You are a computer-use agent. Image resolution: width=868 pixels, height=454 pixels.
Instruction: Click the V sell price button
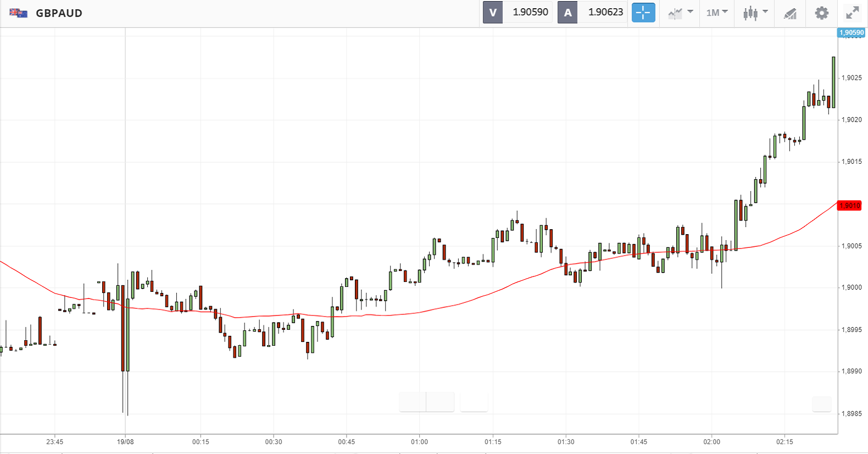493,13
